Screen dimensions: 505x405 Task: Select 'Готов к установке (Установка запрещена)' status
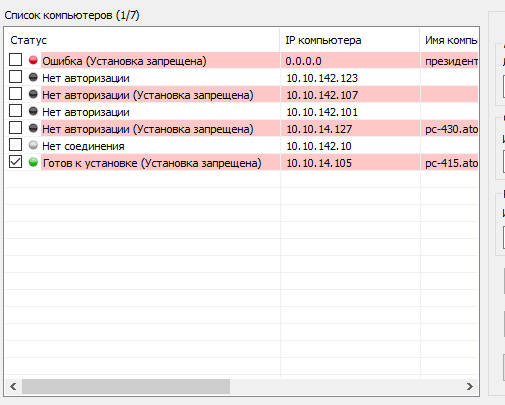152,163
